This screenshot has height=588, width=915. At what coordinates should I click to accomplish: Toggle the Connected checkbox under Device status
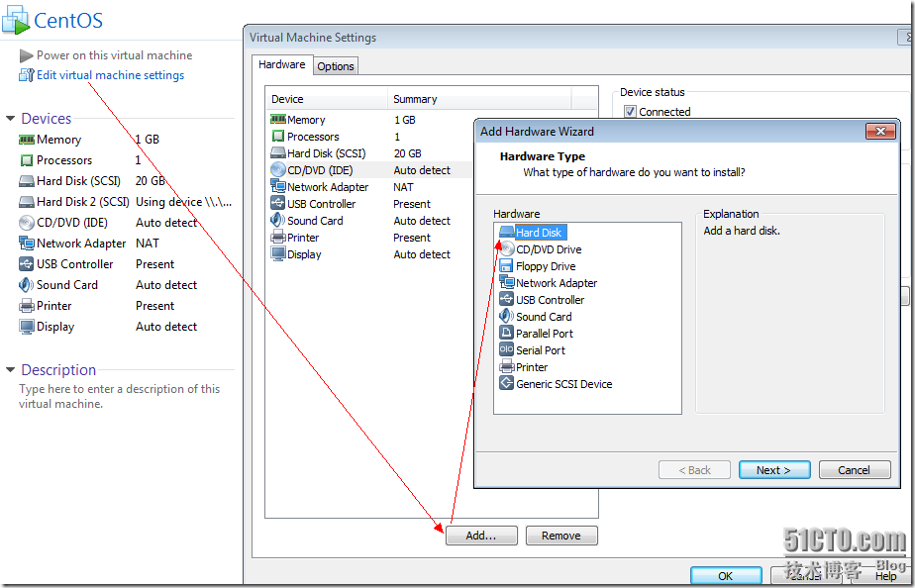coord(630,112)
